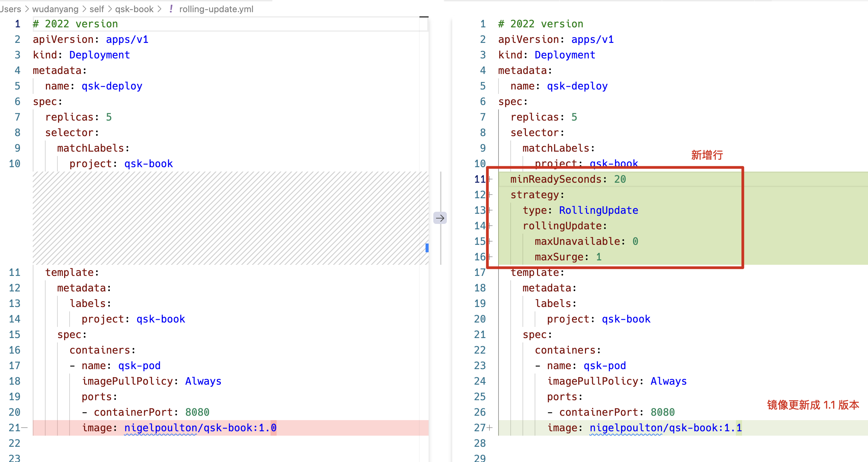The width and height of the screenshot is (868, 462).
Task: Click RollingUpdate value in strategy type
Action: pos(598,210)
